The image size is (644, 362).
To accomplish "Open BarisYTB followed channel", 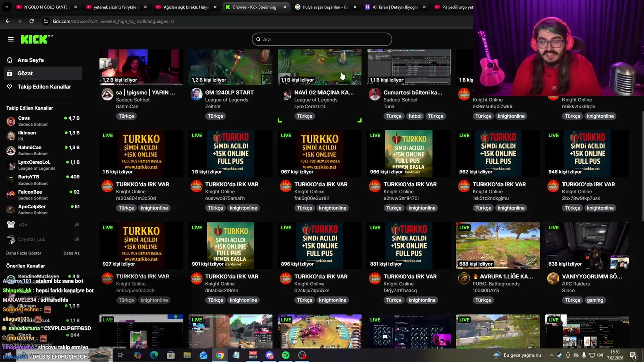I will (x=43, y=180).
